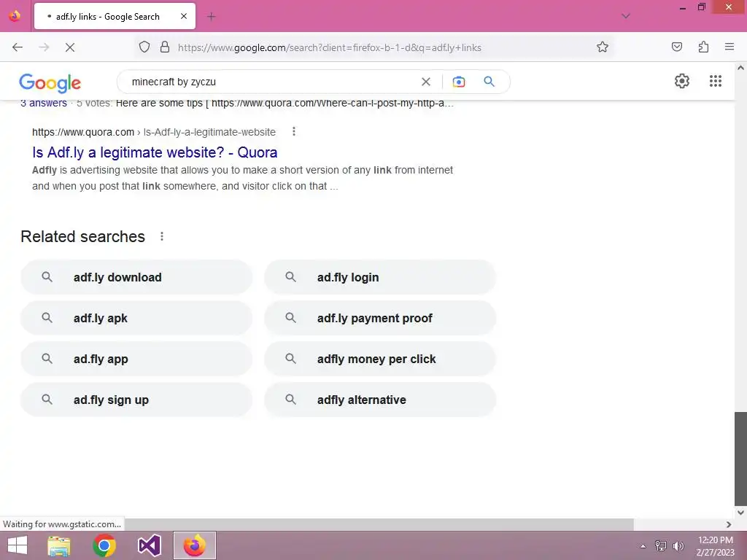Click the horizontal scrollbar right arrow

(x=729, y=524)
